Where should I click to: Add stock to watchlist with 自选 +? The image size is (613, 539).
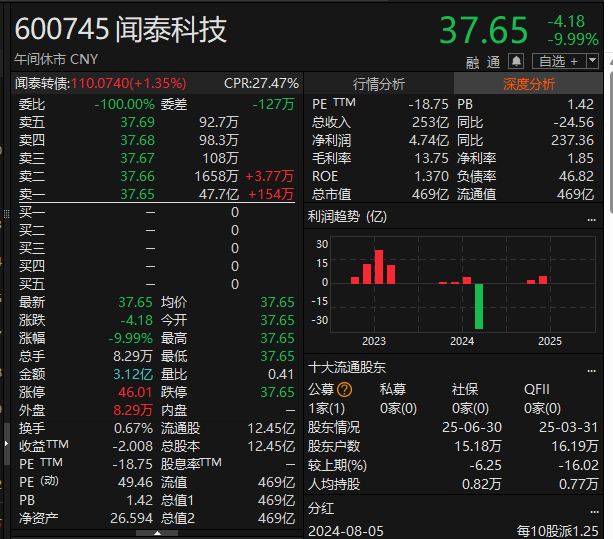click(x=558, y=61)
